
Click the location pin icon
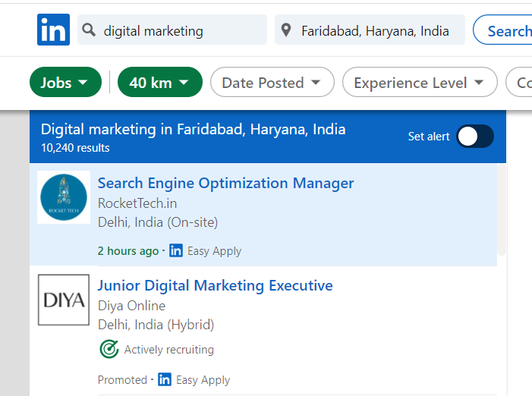tap(286, 30)
